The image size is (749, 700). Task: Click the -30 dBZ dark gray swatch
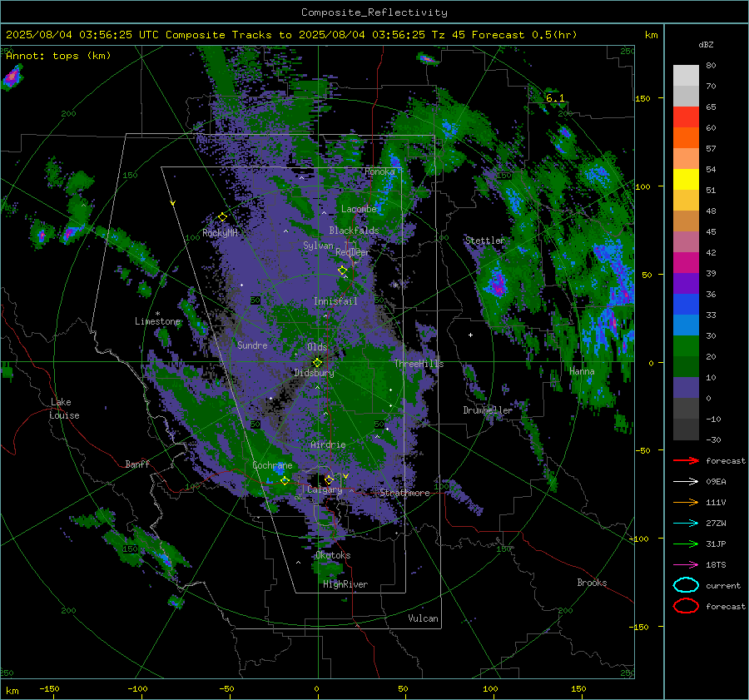(686, 429)
